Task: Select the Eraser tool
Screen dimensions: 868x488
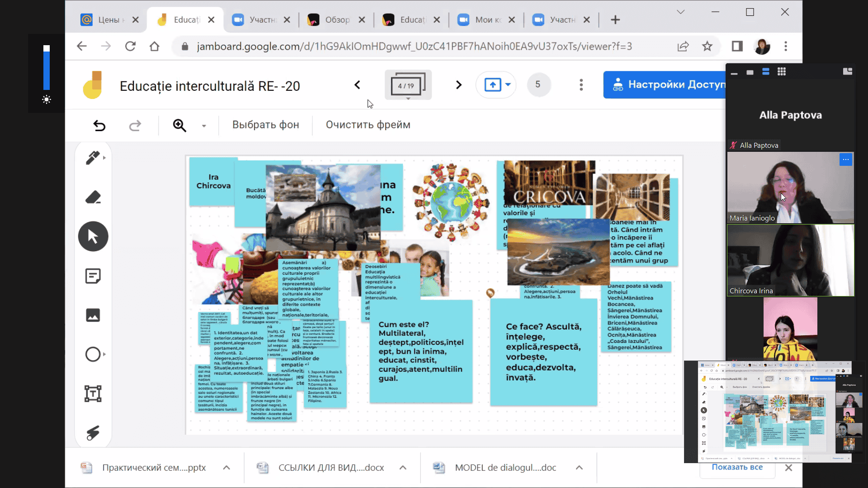Action: (93, 197)
